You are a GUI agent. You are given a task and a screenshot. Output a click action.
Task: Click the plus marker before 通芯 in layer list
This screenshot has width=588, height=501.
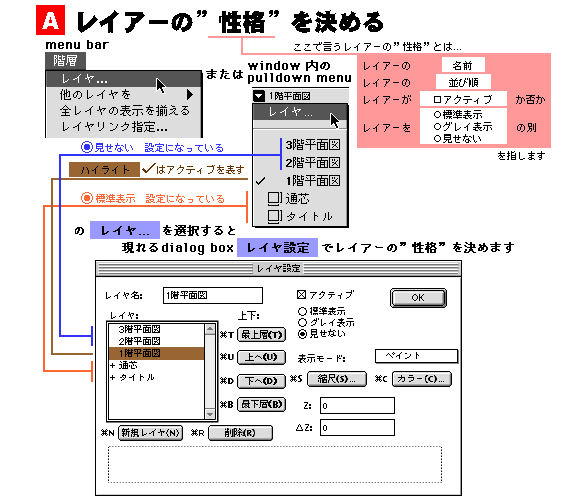pyautogui.click(x=112, y=365)
